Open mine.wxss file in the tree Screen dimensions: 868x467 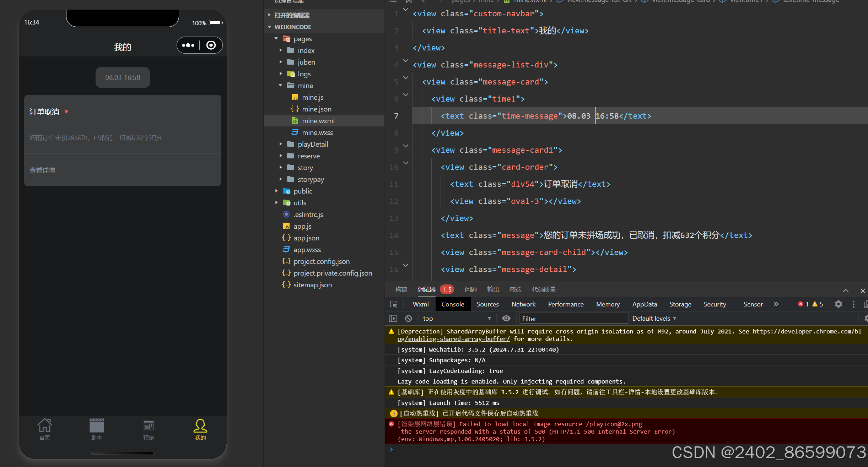click(317, 132)
